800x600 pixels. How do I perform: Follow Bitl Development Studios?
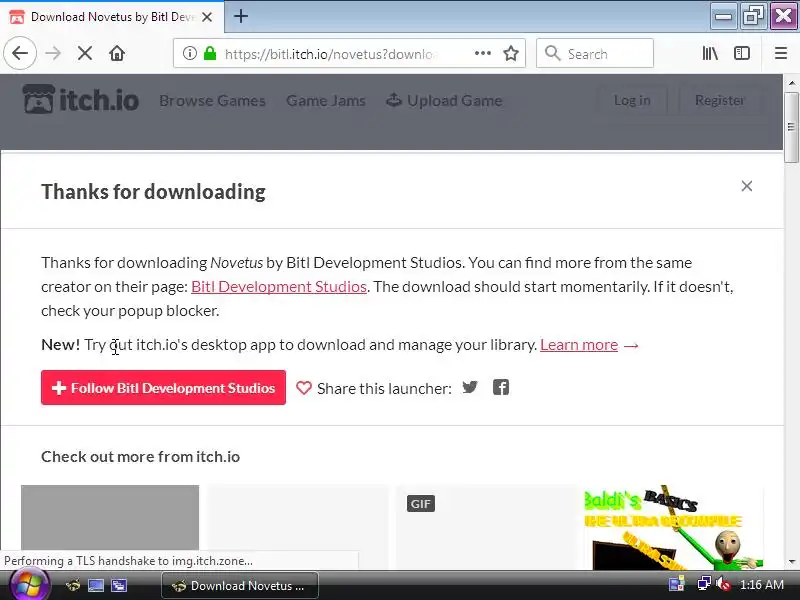tap(163, 388)
